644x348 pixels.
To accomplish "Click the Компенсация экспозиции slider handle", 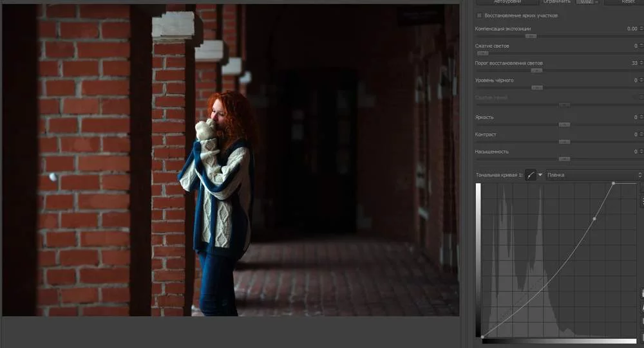I will [531, 36].
